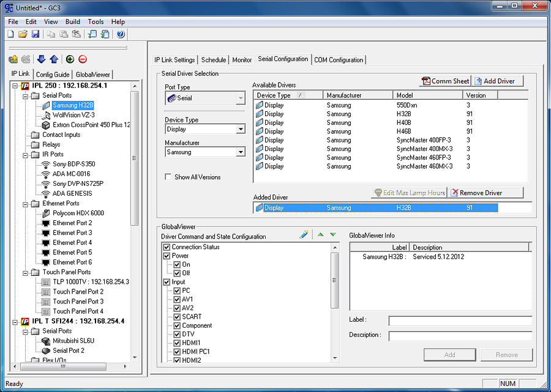The width and height of the screenshot is (551, 392).
Task: Open the Device Type dropdown
Action: (x=241, y=129)
